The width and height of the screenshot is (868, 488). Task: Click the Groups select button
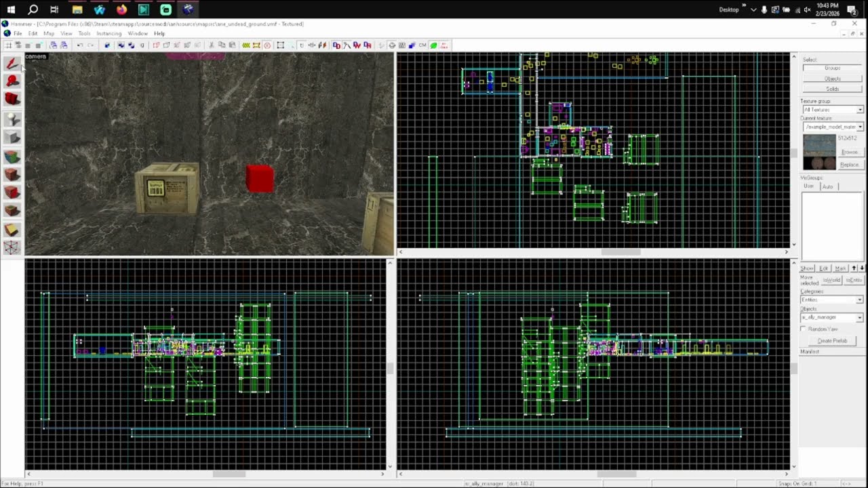pos(832,68)
